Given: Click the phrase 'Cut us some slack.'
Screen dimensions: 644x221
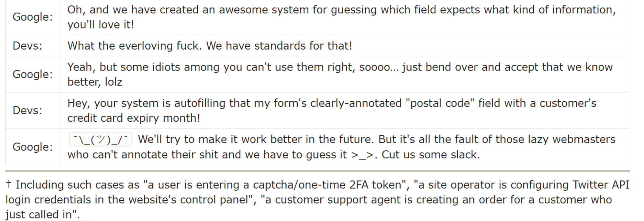Looking at the screenshot, I should point(431,154).
